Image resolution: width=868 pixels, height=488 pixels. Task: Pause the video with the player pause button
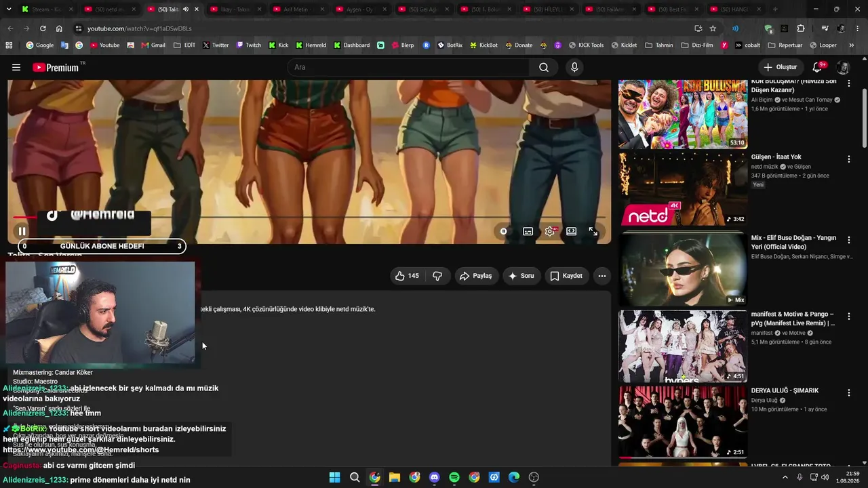tap(22, 231)
